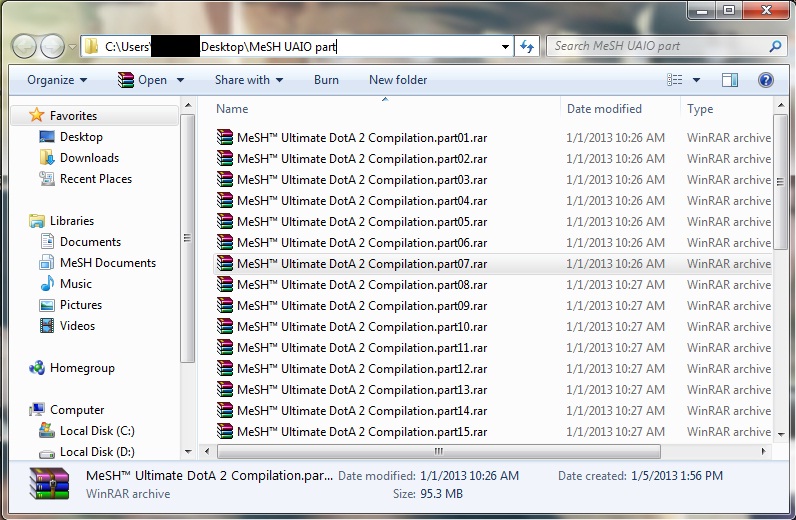Click the Change your view icon

pos(675,80)
